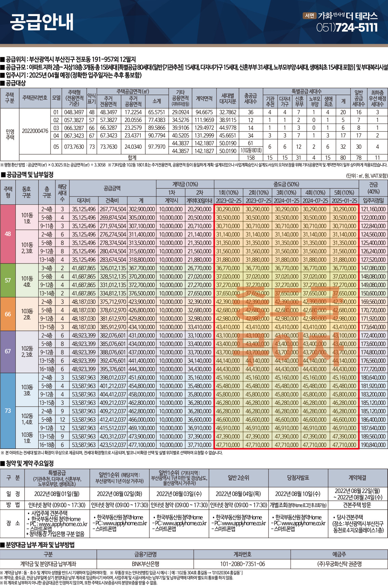Click the '계약금 및 분양대금 납부계좌' cell

(48, 564)
